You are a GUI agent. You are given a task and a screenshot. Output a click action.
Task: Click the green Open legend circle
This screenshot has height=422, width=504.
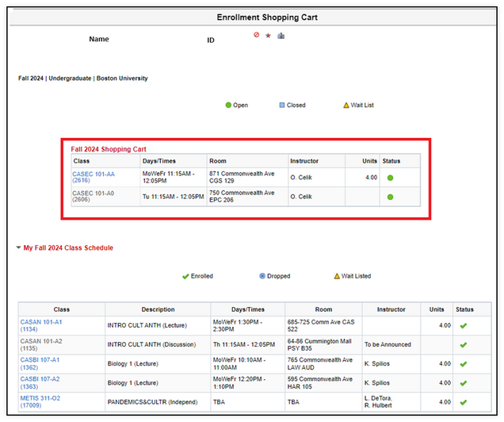(228, 105)
